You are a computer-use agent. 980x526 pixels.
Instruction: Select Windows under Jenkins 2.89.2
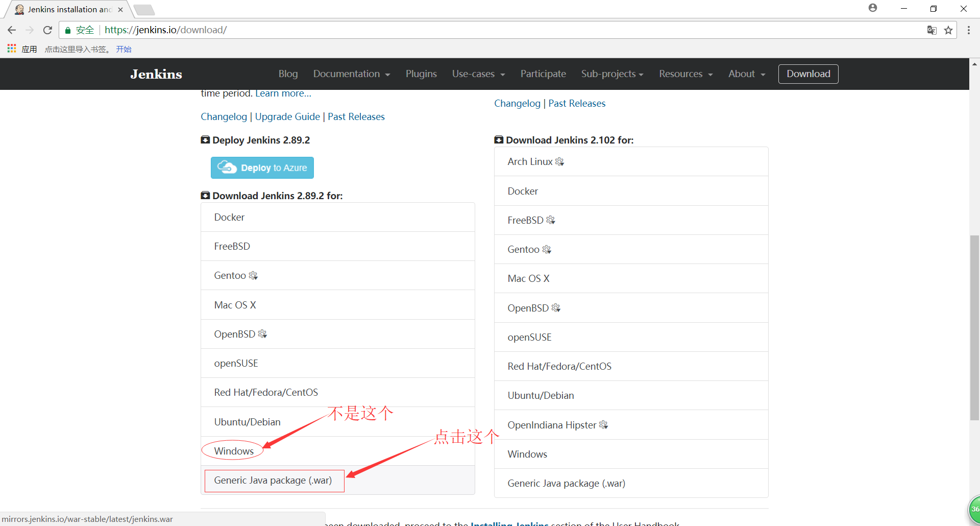338,451
